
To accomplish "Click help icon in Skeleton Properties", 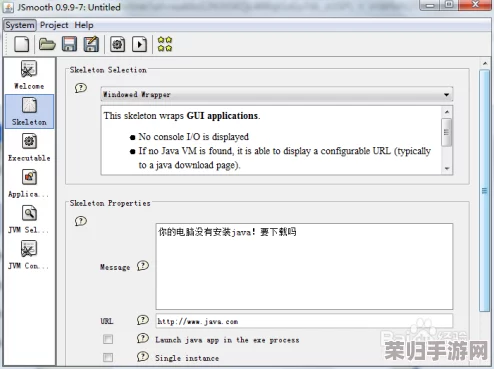I will click(x=81, y=221).
